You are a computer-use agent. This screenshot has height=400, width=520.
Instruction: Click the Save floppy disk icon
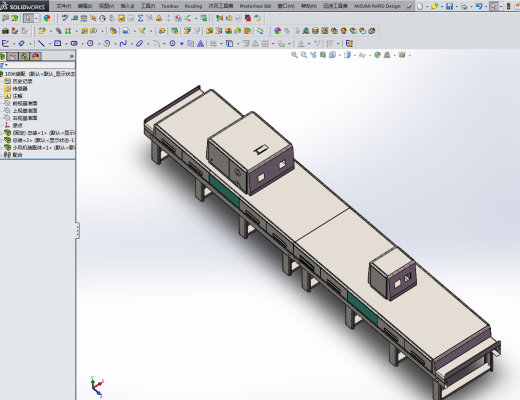coord(449,6)
